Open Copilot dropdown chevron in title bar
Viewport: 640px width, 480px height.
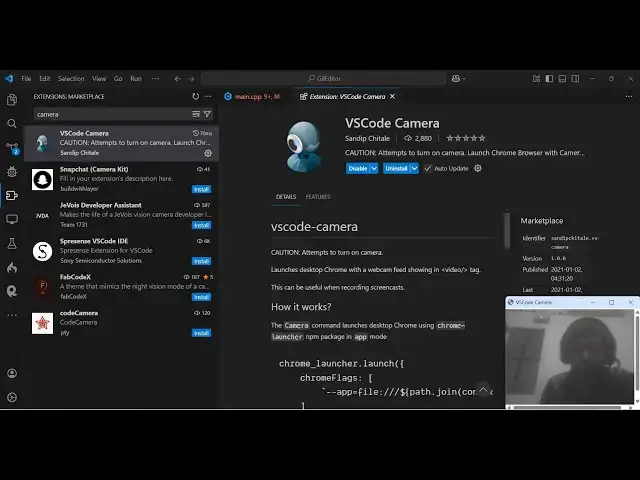(464, 79)
